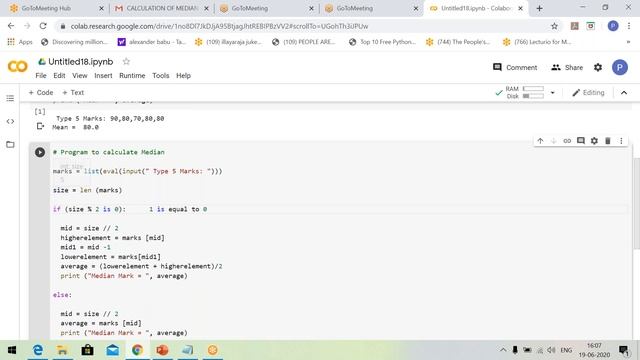Open Chrome profile avatar in toolbar
The image size is (640, 360).
point(613,26)
